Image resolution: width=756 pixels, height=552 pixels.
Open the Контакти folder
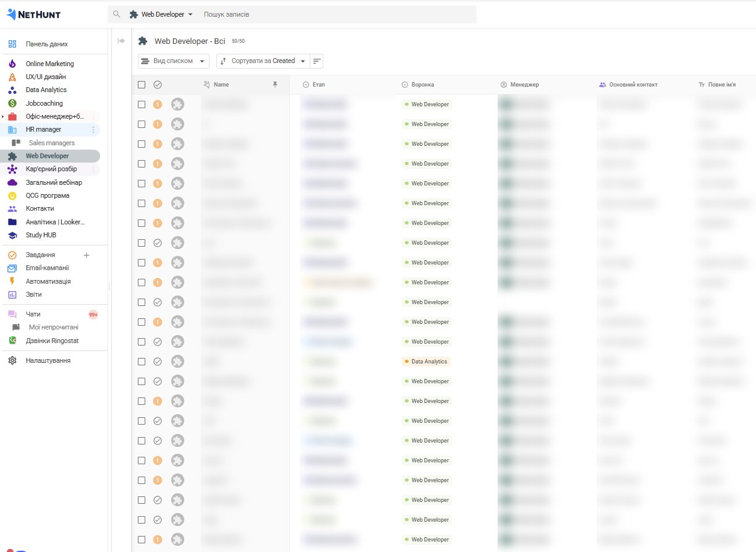(40, 209)
